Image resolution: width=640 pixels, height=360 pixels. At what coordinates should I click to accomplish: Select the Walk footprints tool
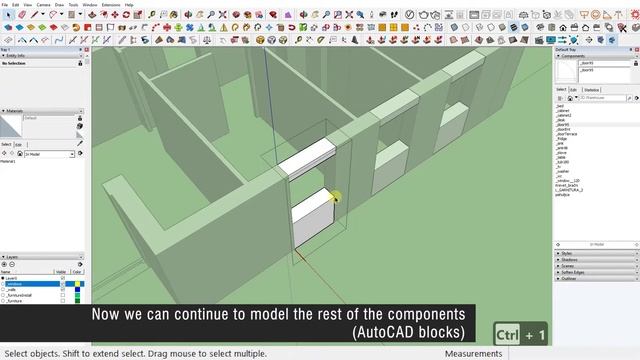click(x=394, y=15)
